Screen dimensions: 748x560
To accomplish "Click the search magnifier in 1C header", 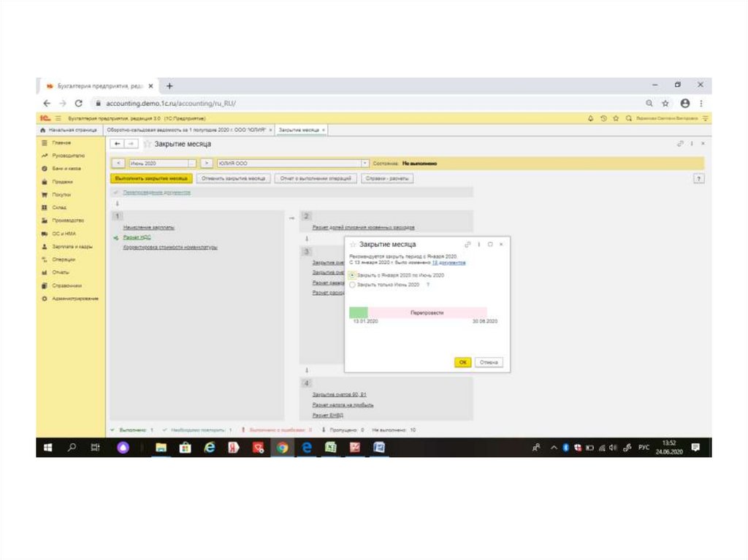I will point(628,118).
